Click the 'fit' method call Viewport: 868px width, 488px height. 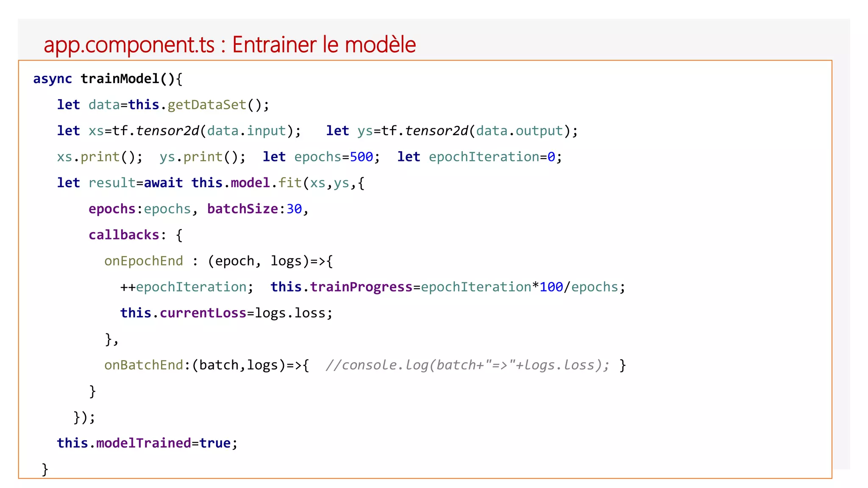tap(290, 183)
